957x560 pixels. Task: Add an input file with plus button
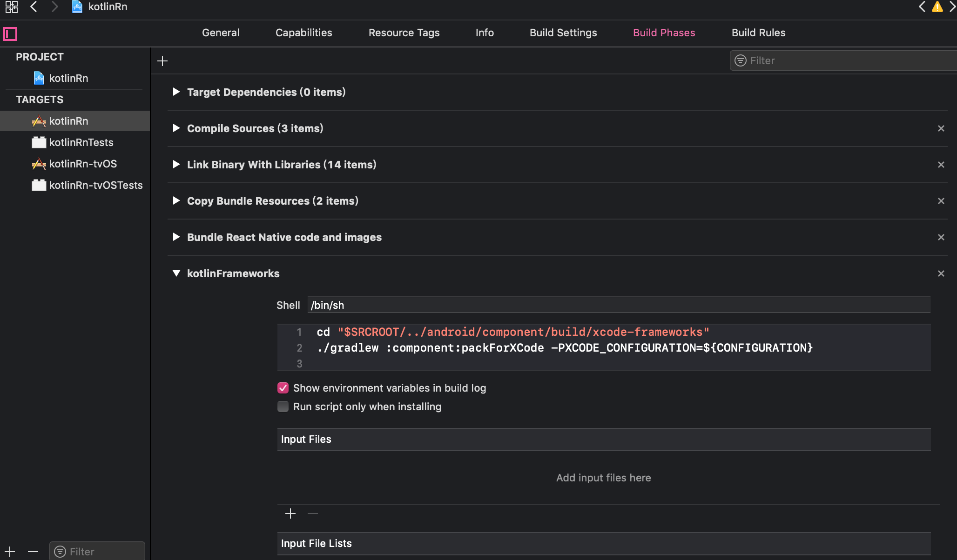click(290, 513)
